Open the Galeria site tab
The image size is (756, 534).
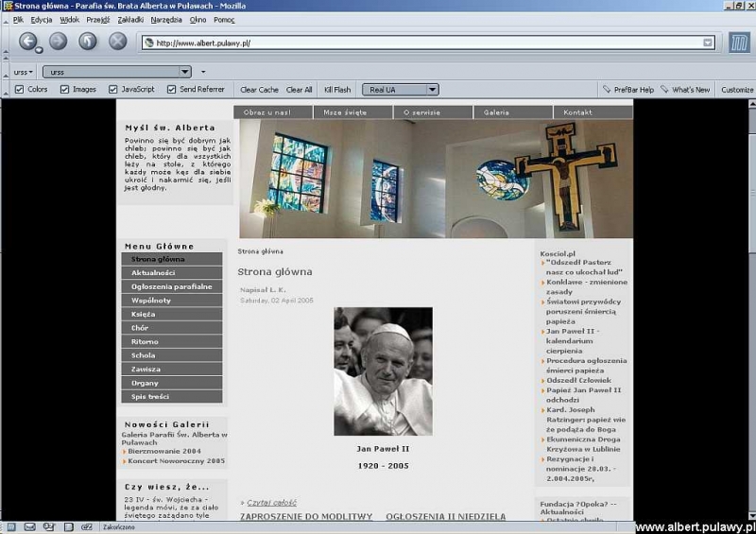[513, 112]
